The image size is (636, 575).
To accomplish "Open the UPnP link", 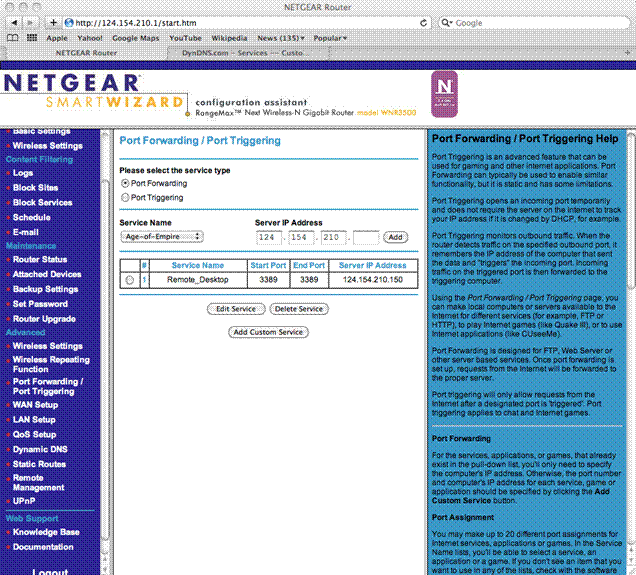I will pyautogui.click(x=24, y=501).
